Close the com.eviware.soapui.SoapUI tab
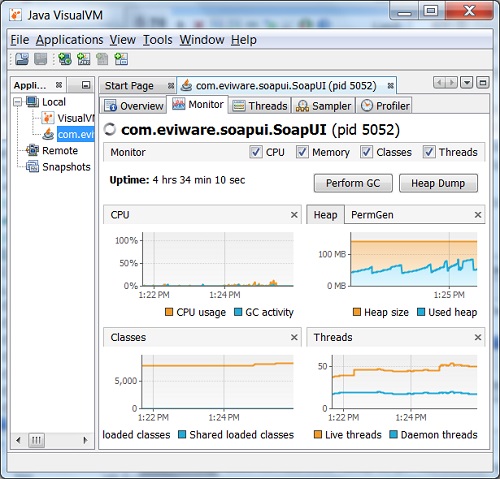The width and height of the screenshot is (500, 479). 390,86
